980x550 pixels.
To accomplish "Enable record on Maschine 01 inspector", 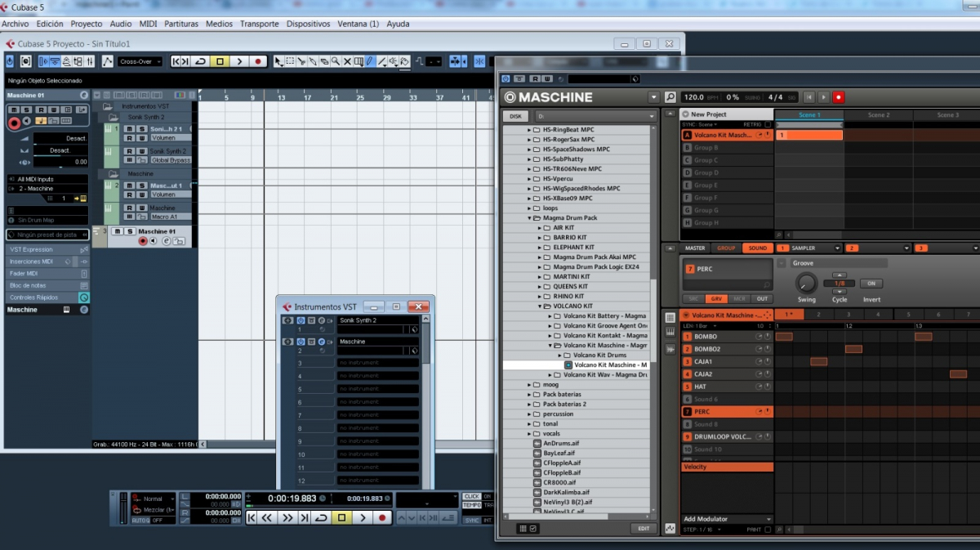I will (14, 123).
